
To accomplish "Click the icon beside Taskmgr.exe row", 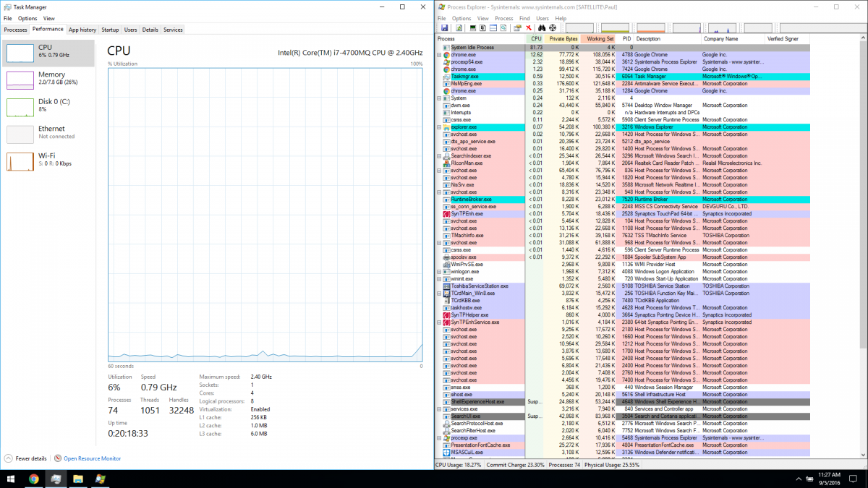I will tap(446, 77).
